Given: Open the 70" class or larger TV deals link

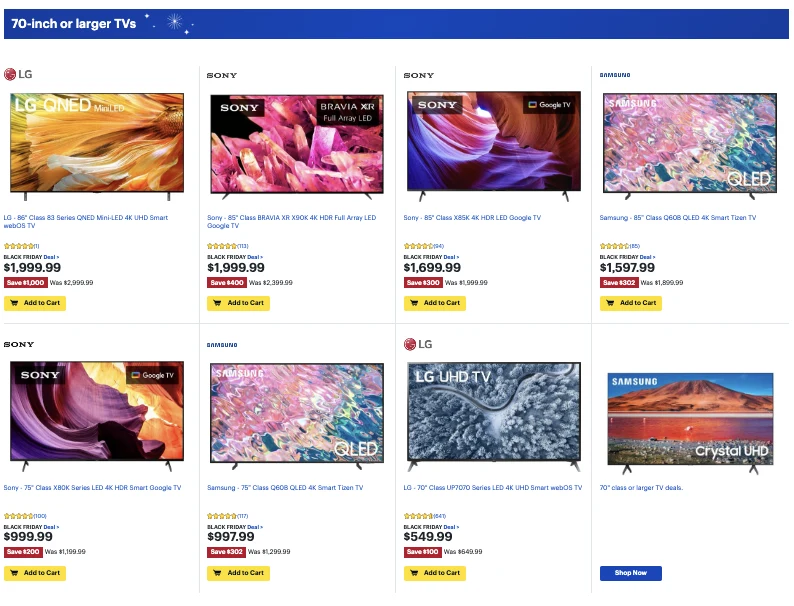Looking at the screenshot, I should click(x=641, y=488).
